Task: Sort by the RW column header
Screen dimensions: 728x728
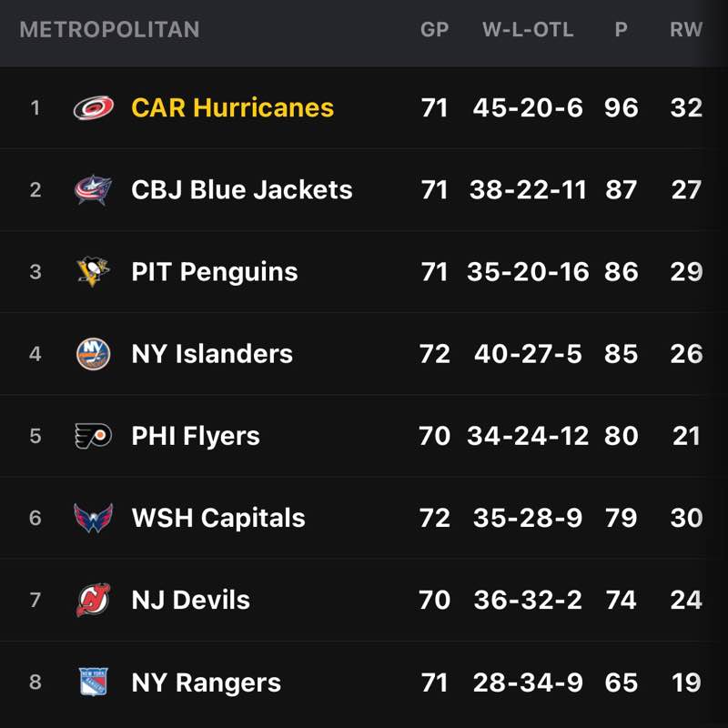Action: pos(686,29)
